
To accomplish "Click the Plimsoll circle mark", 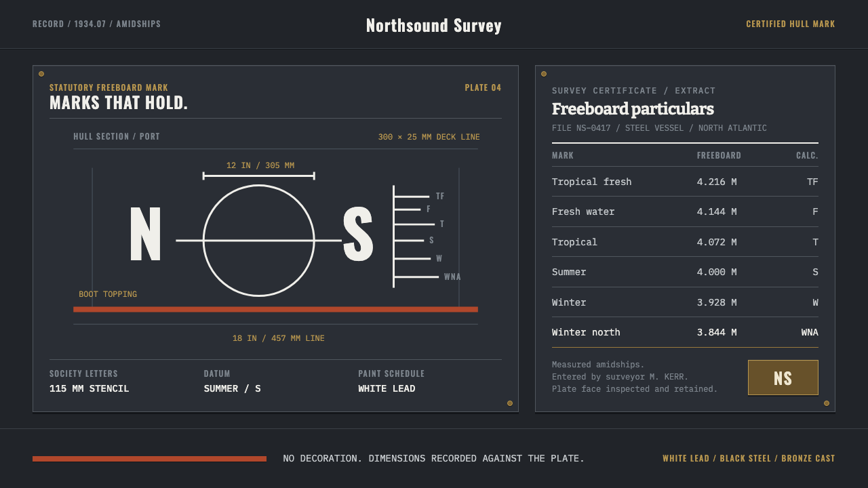I will 258,241.
